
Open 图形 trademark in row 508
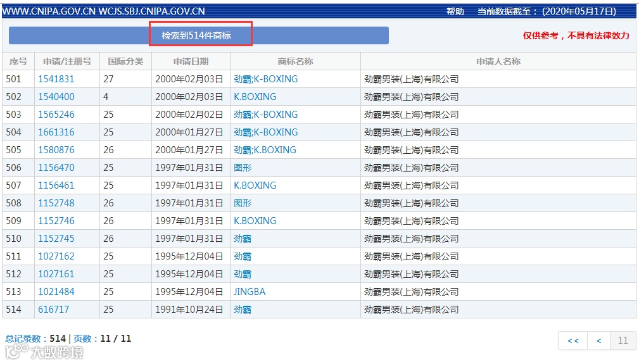[243, 203]
